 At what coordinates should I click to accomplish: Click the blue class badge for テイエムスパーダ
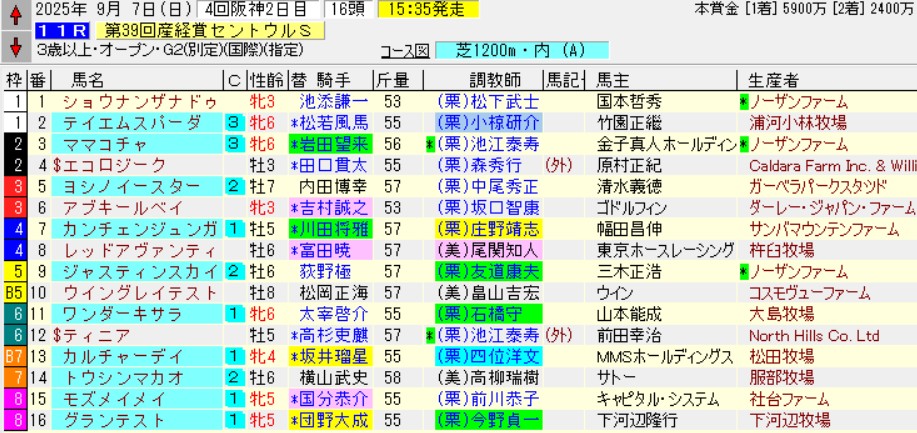[x=233, y=122]
